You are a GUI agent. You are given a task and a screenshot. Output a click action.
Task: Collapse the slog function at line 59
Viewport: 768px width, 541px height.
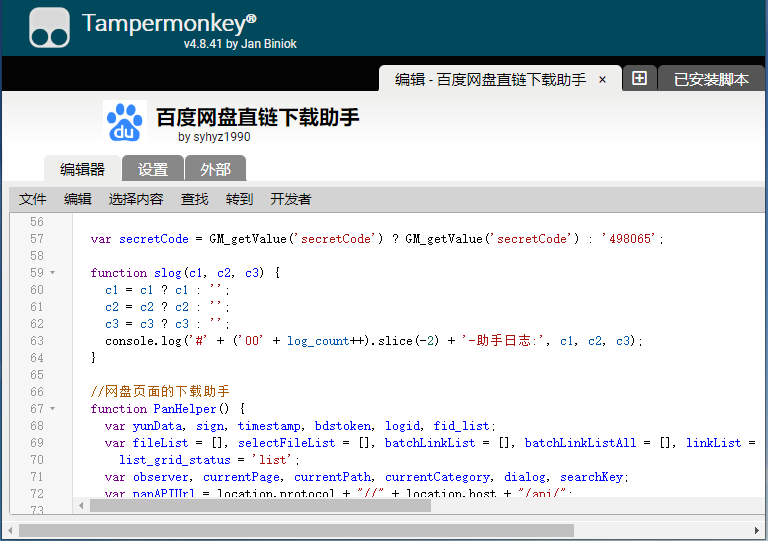point(52,273)
